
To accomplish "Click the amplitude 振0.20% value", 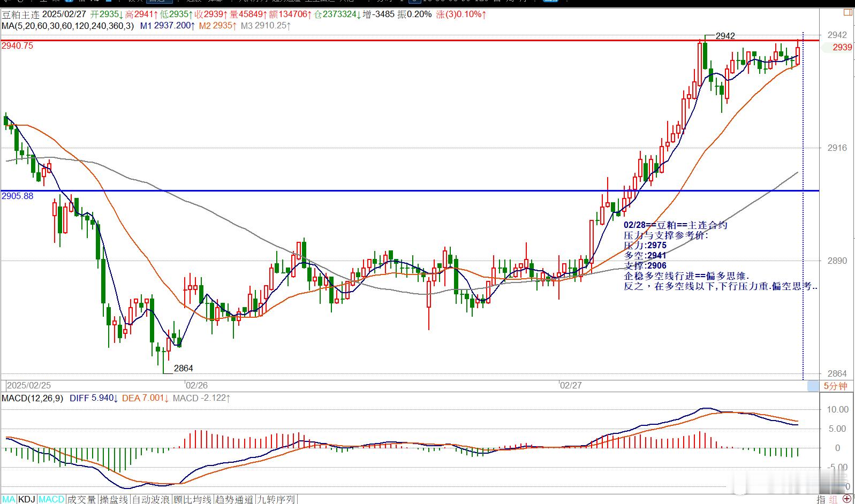I will pos(414,14).
